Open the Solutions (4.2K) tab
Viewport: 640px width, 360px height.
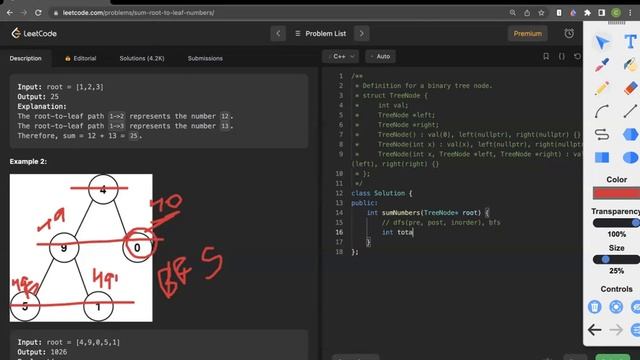click(142, 58)
